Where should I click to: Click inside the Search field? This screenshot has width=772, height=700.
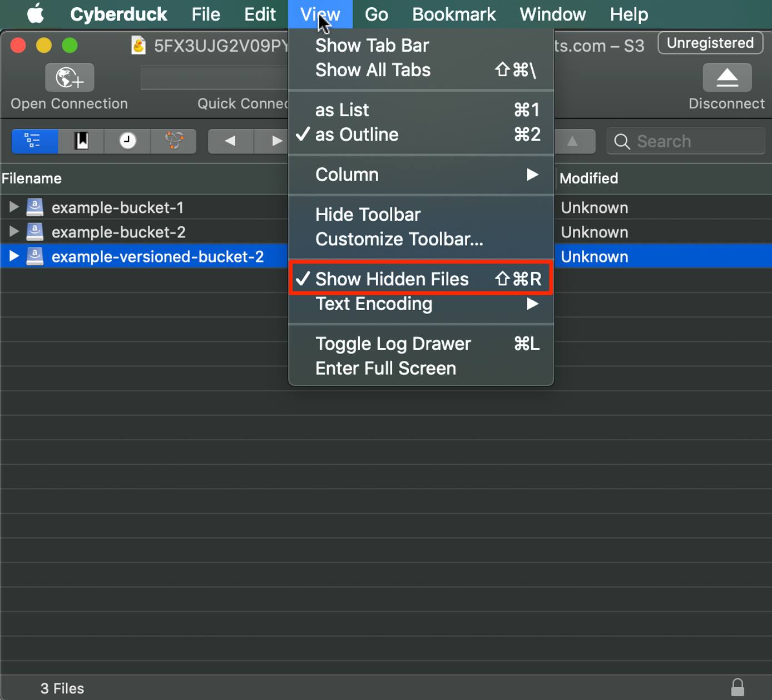coord(685,141)
